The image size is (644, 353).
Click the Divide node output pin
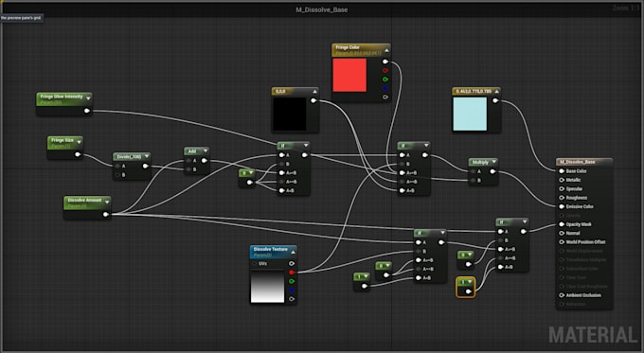click(x=145, y=166)
